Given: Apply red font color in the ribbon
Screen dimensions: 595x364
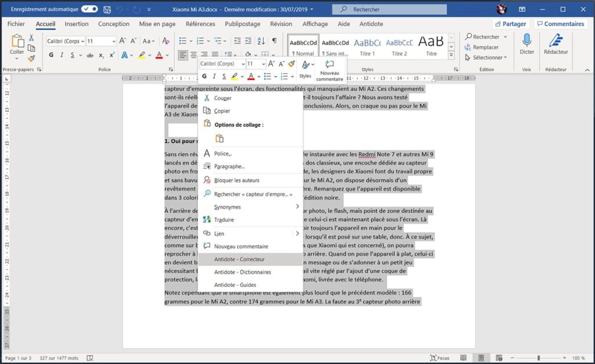Looking at the screenshot, I should pyautogui.click(x=159, y=55).
